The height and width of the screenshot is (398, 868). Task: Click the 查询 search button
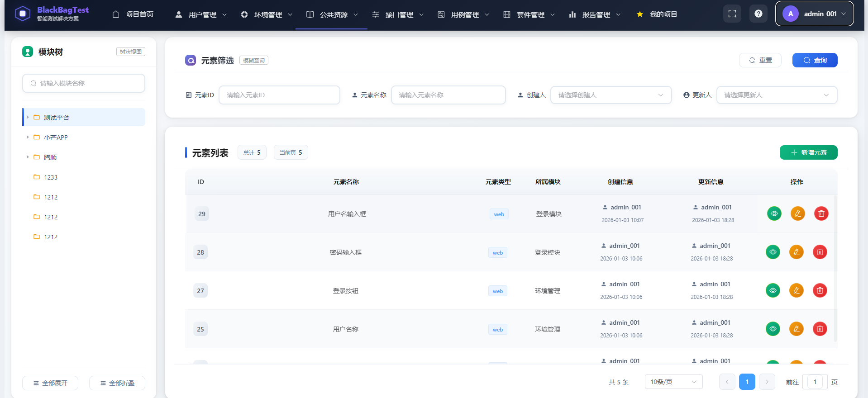tap(815, 60)
